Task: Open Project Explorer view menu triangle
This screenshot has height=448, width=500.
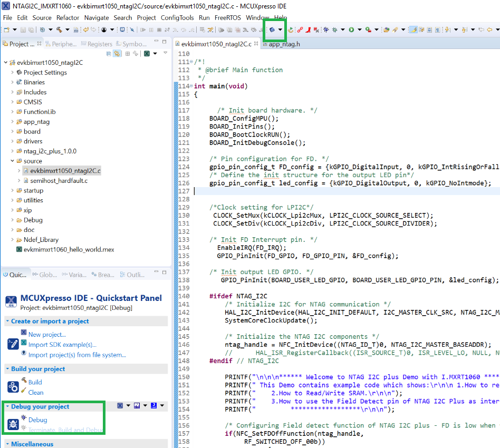Action: coord(165,53)
